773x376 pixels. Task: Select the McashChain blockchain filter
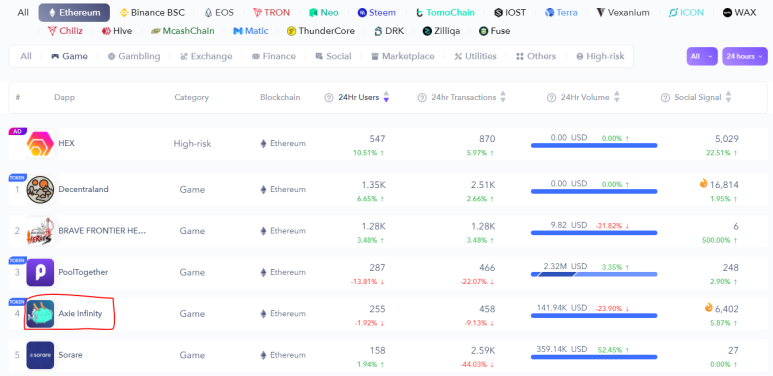point(182,31)
